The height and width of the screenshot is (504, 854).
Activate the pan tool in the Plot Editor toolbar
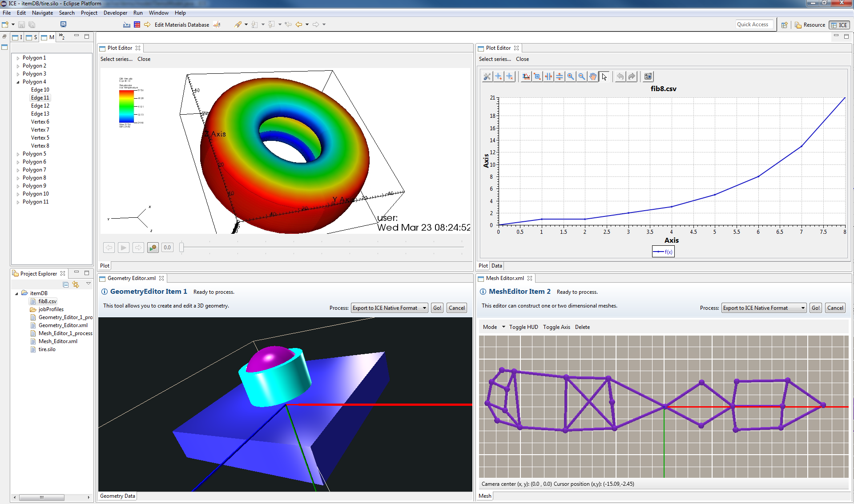(593, 76)
